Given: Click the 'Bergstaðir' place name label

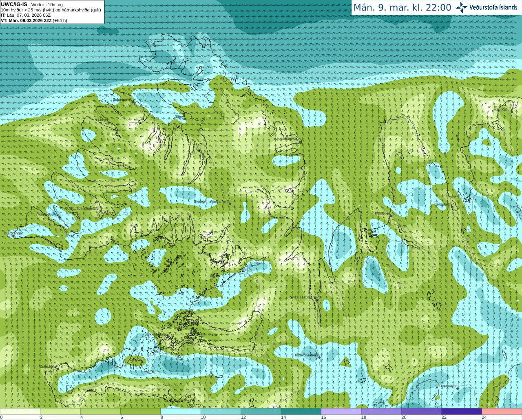Looking at the screenshot, I should point(443,204).
